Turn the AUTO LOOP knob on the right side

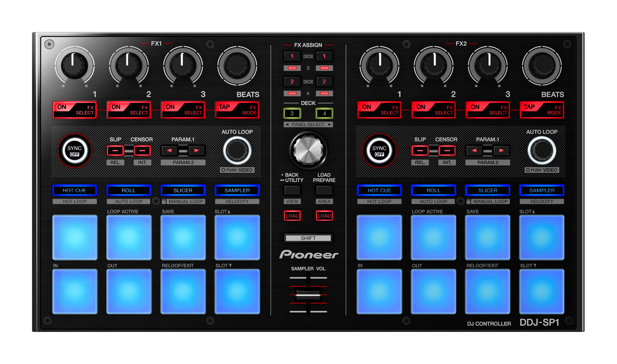pyautogui.click(x=542, y=151)
